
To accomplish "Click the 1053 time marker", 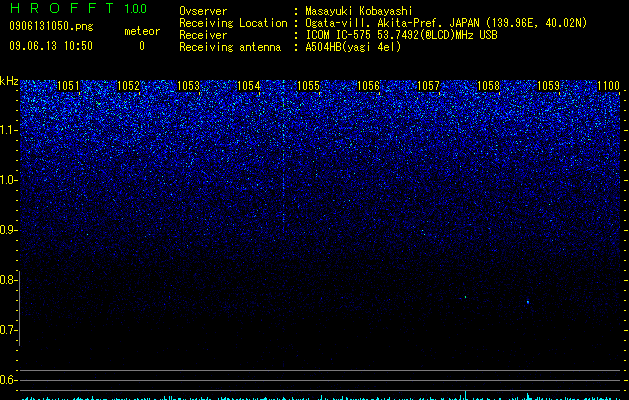I will 188,86.
